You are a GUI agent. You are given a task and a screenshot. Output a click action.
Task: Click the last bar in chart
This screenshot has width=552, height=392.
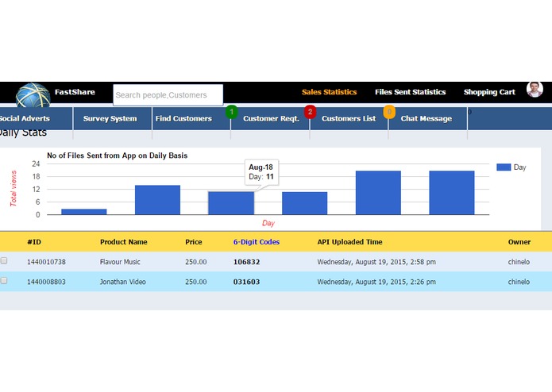click(x=452, y=193)
